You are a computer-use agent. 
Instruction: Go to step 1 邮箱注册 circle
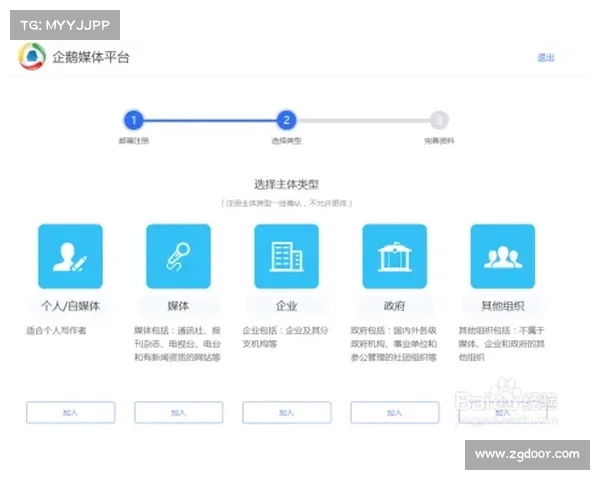point(134,120)
